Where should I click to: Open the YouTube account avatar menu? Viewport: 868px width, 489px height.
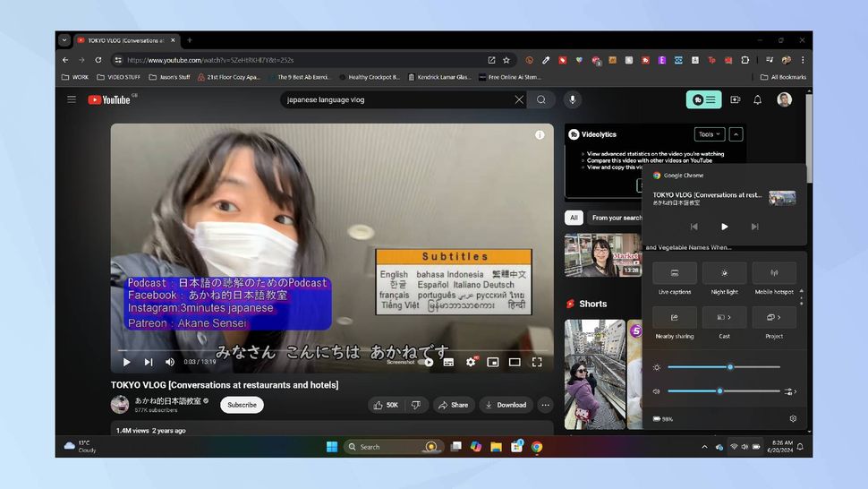pyautogui.click(x=784, y=99)
